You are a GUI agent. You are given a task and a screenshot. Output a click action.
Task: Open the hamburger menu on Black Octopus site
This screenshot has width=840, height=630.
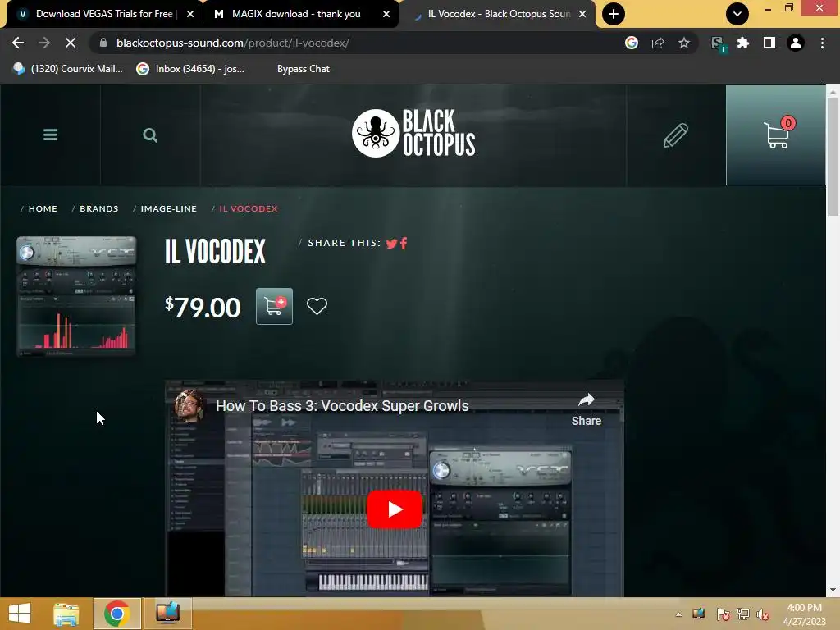pyautogui.click(x=50, y=135)
